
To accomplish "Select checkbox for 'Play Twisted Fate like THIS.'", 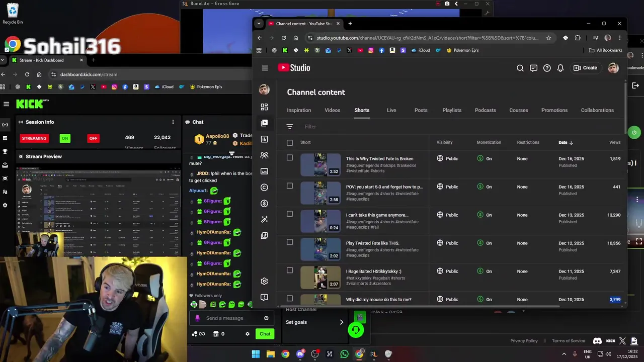I will pyautogui.click(x=290, y=242).
